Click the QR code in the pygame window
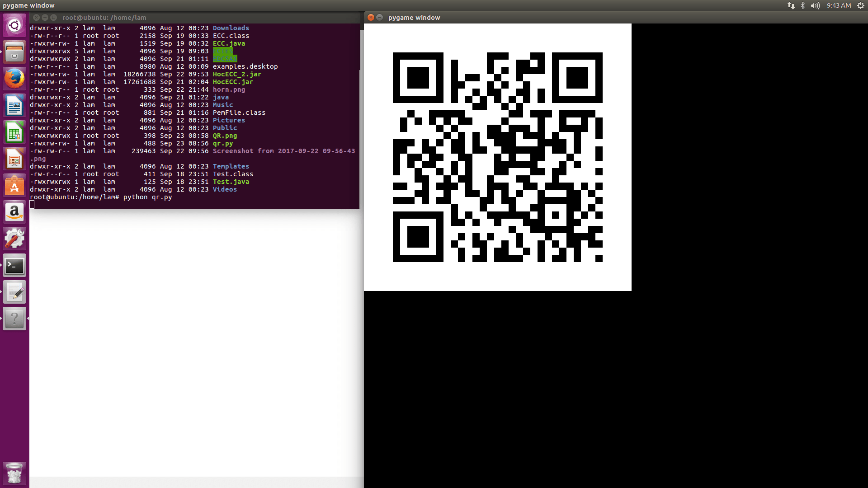 [x=497, y=158]
